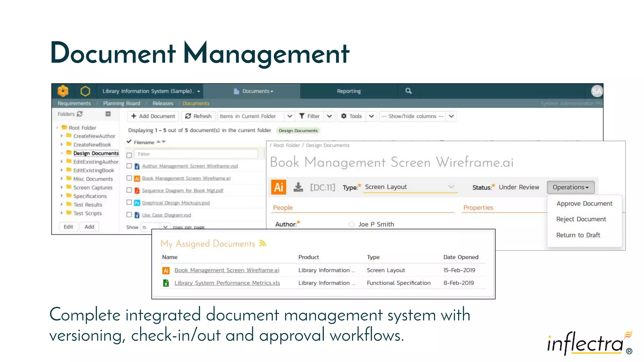The width and height of the screenshot is (644, 362).
Task: Expand the Filter dropdown arrow
Action: [329, 116]
